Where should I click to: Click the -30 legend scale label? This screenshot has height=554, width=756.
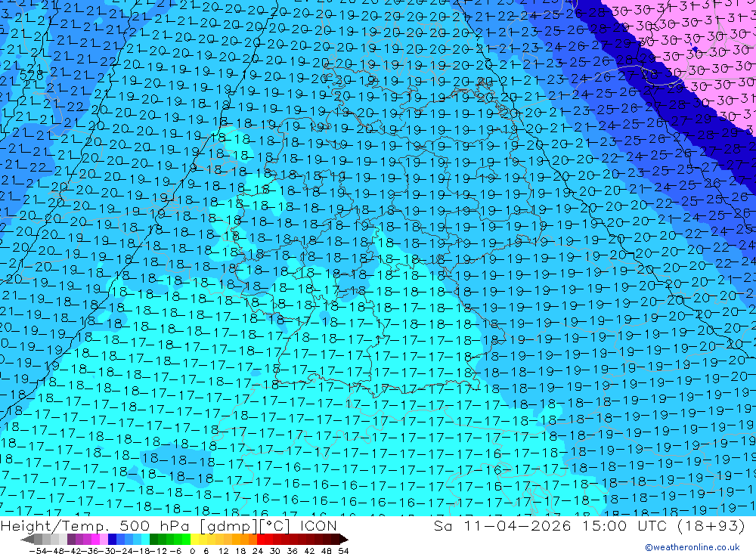pos(107,551)
